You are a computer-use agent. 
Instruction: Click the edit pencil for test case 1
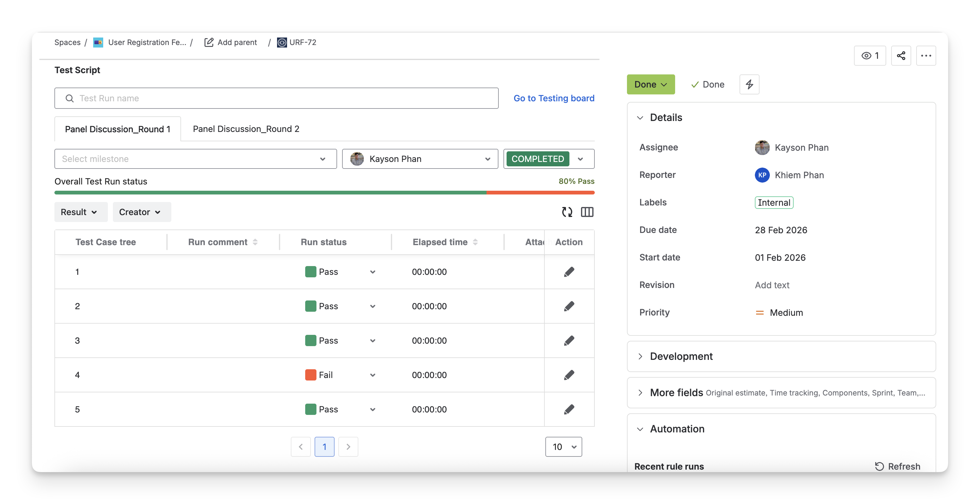569,272
